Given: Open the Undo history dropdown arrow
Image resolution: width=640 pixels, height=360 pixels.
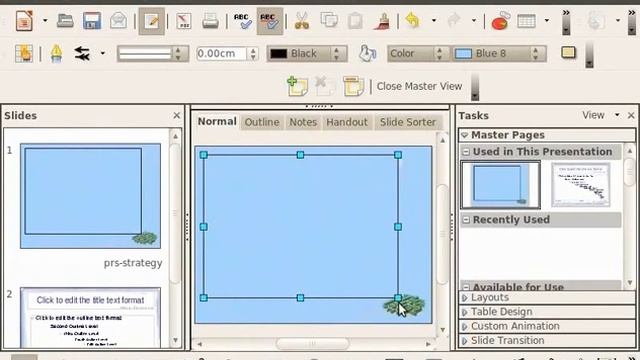Looking at the screenshot, I should (434, 20).
